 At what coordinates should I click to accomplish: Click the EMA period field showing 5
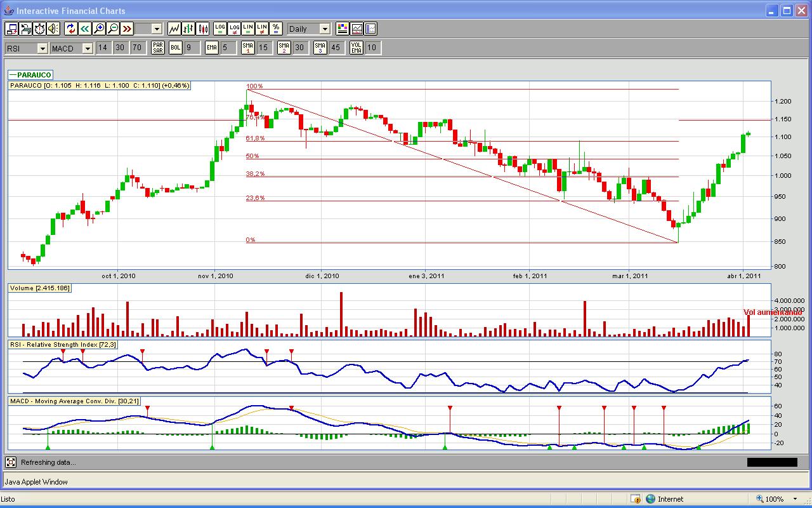pyautogui.click(x=225, y=48)
